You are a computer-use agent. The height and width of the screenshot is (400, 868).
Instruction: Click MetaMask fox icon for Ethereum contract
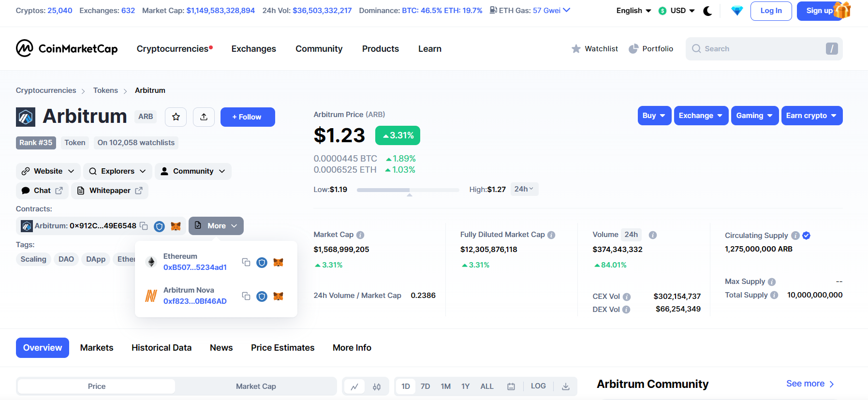click(278, 263)
